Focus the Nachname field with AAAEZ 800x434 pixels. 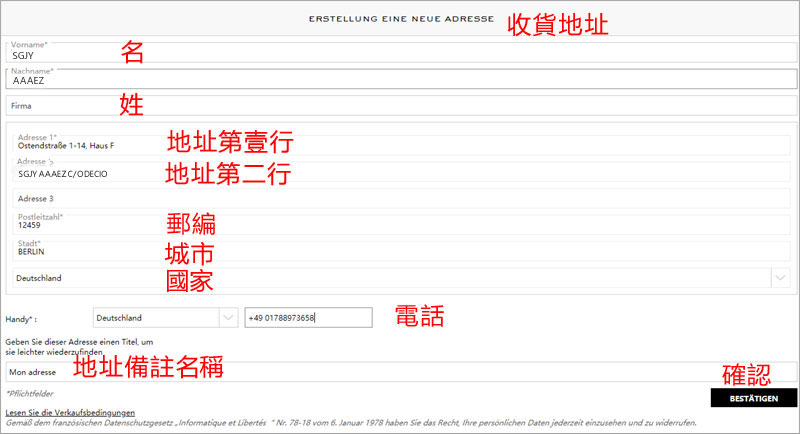point(401,79)
